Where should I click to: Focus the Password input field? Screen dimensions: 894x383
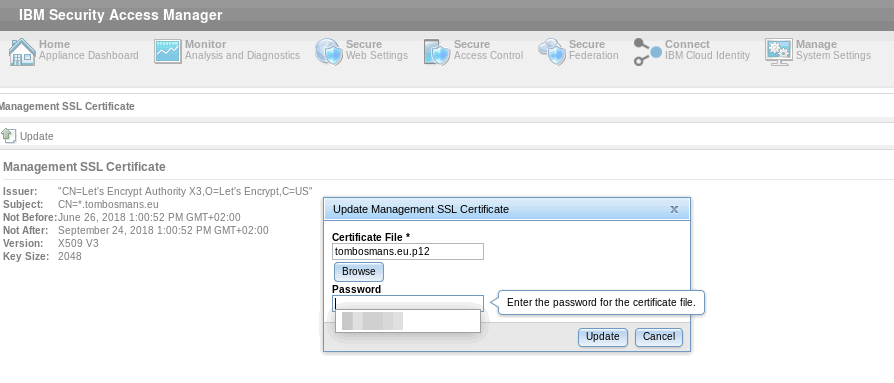pos(408,303)
